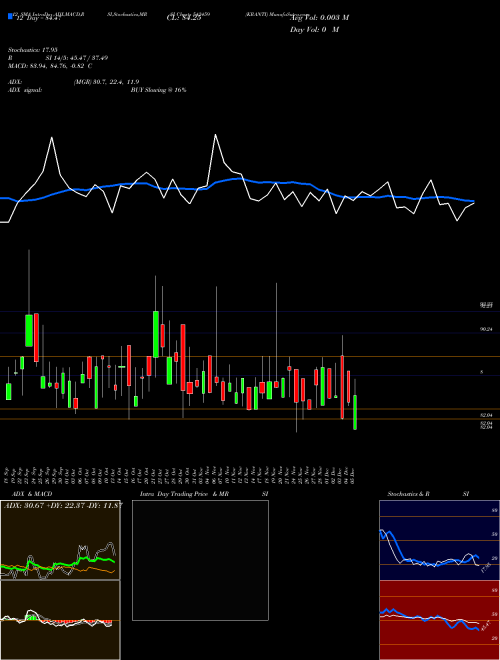Click the ADX values '30.7, 22.4, 11.9'
Image resolution: width=500 pixels, height=660 pixels.
tap(117, 82)
